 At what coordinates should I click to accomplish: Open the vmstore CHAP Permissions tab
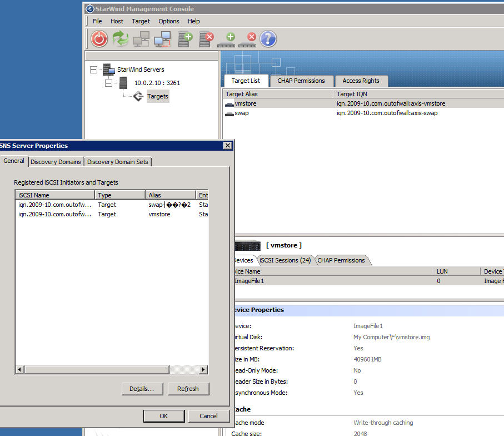click(x=341, y=260)
